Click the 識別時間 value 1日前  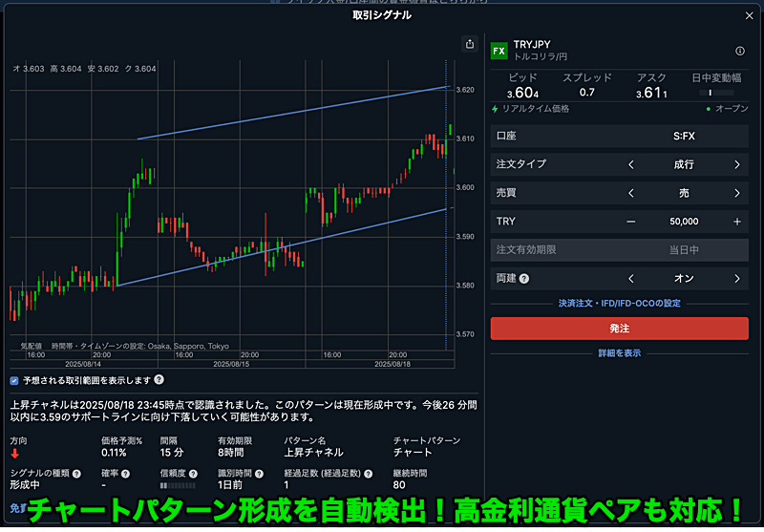229,485
